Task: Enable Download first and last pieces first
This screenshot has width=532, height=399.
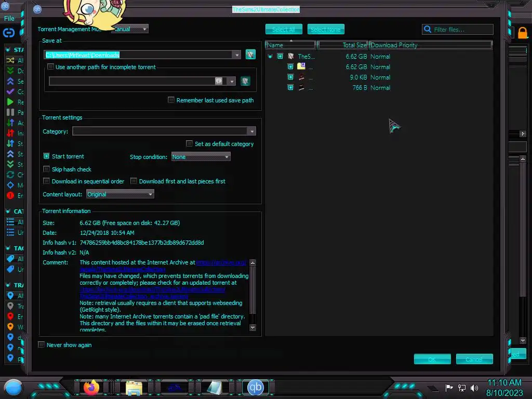Action: (x=134, y=181)
